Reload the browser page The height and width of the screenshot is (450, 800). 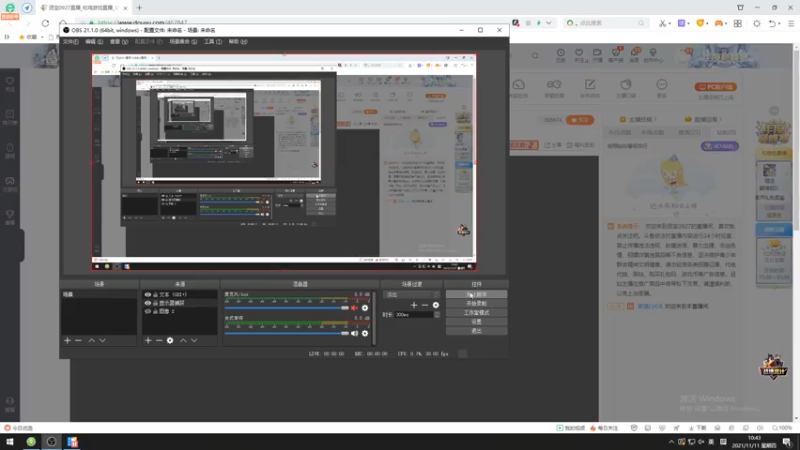pyautogui.click(x=45, y=23)
